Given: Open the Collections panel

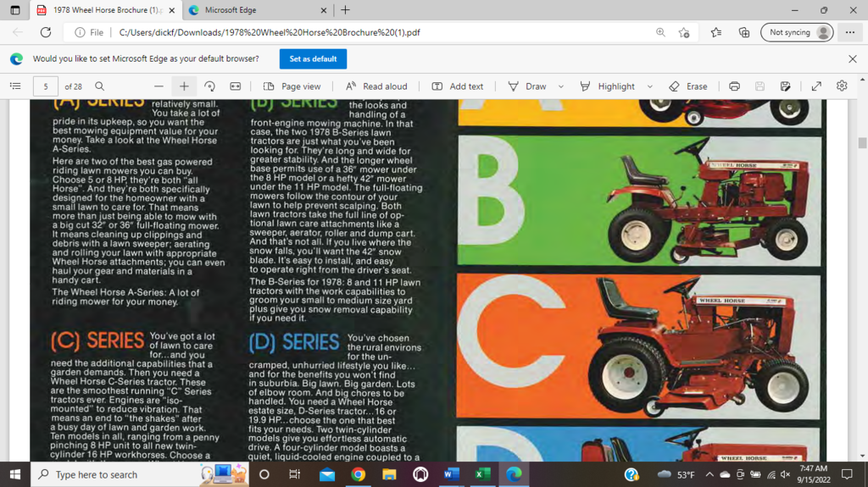Looking at the screenshot, I should 744,32.
